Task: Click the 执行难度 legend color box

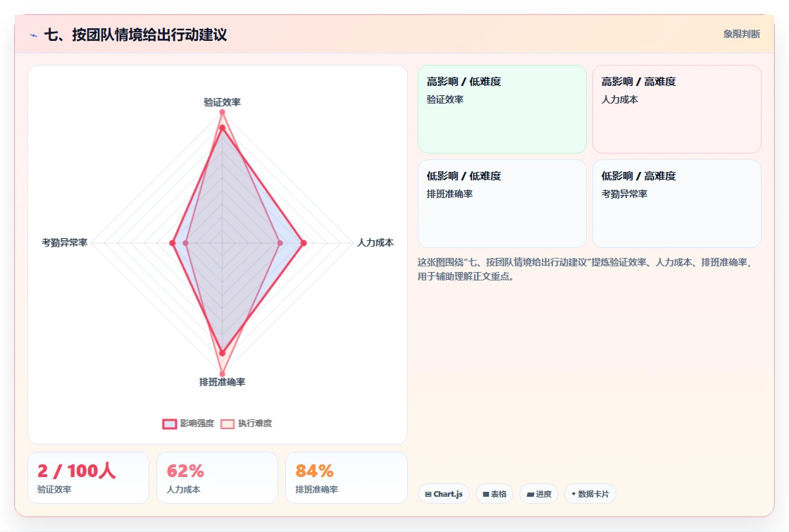Action: coord(228,423)
